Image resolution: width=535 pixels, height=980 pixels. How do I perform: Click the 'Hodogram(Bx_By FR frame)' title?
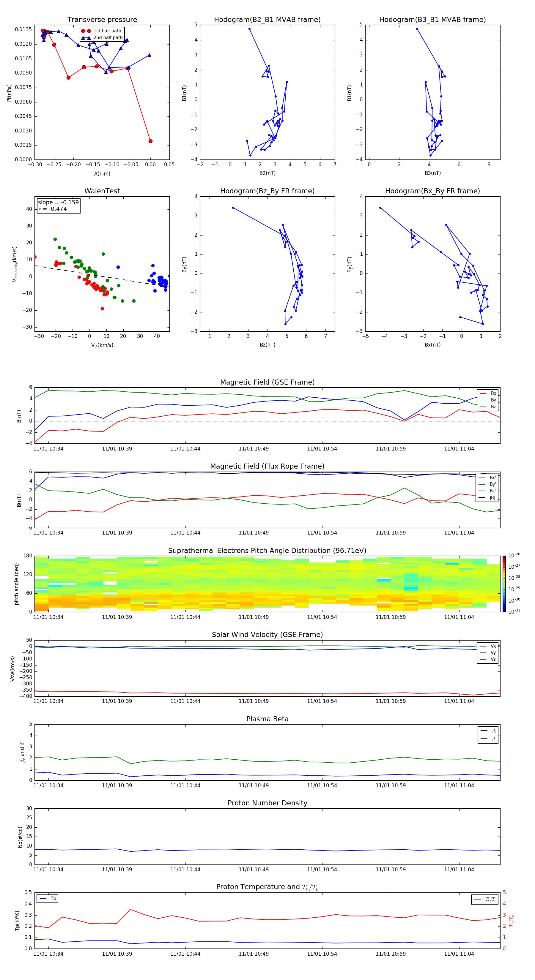(432, 191)
